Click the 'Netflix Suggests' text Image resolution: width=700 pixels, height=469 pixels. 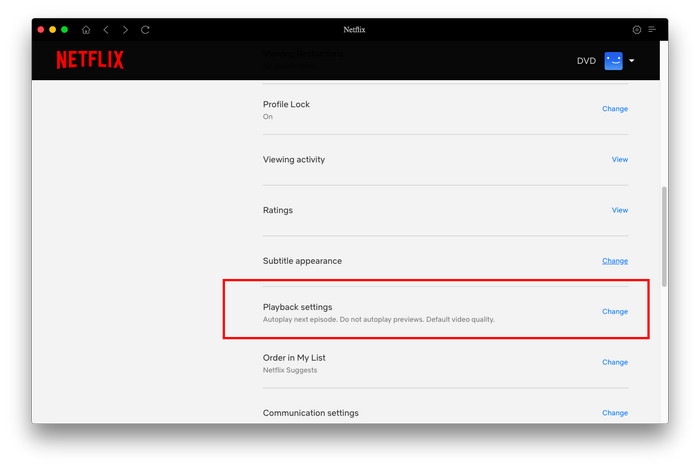click(290, 370)
